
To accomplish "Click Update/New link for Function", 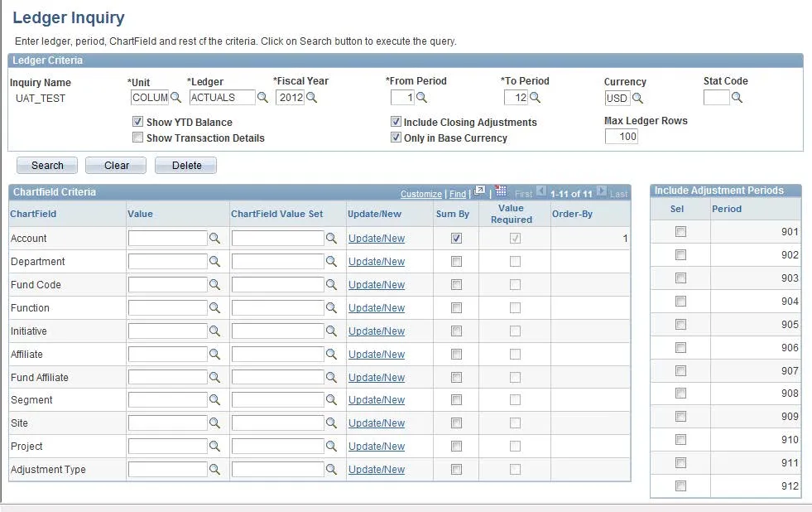I will [x=377, y=308].
